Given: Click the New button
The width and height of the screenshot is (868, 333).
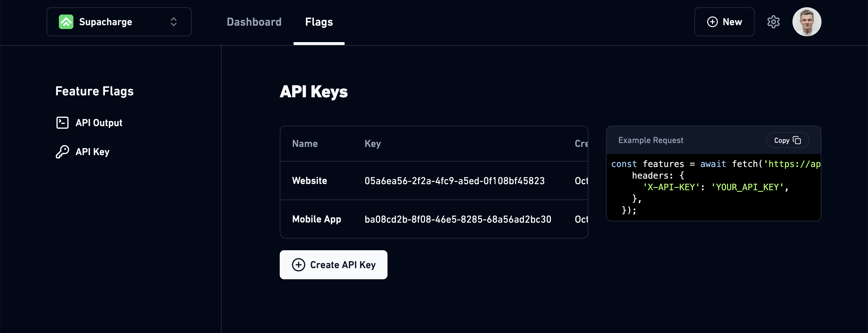Looking at the screenshot, I should coord(724,22).
